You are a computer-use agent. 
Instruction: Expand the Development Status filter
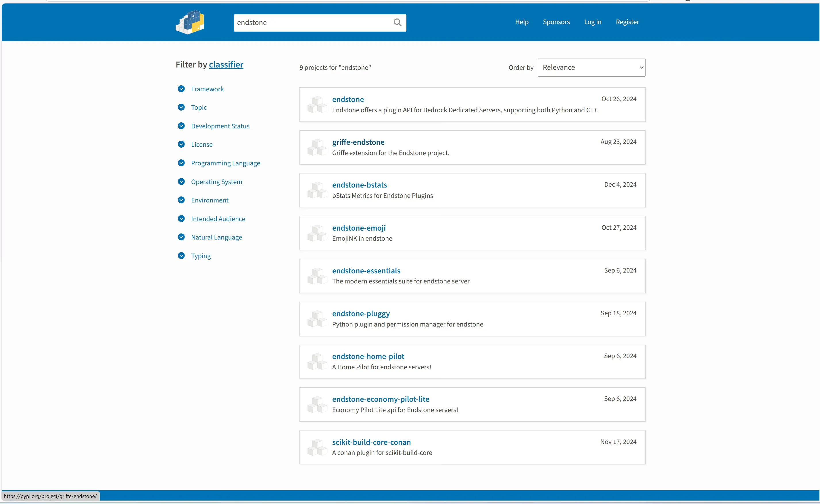(x=181, y=126)
